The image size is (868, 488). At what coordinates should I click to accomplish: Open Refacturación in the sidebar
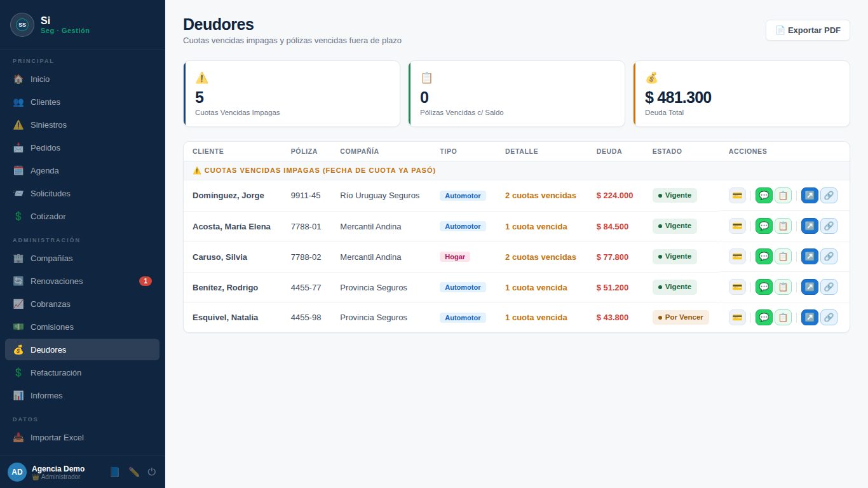(x=82, y=373)
